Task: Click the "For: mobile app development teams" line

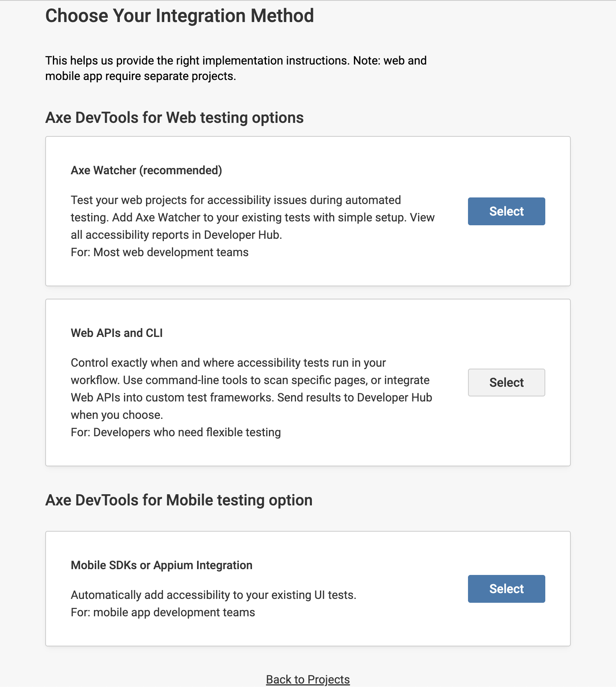Action: click(x=163, y=612)
